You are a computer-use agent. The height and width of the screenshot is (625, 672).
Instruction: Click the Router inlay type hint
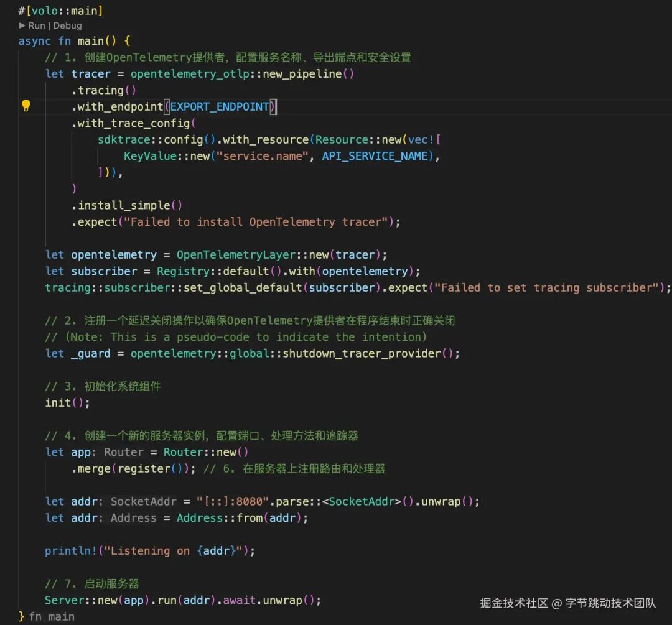tap(124, 452)
